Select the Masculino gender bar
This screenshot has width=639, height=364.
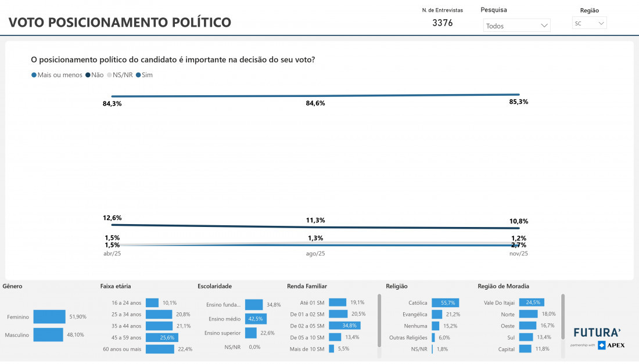coord(48,335)
